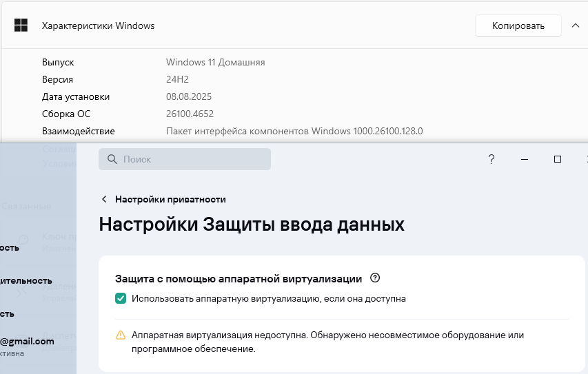Click the Сборка ОС label
This screenshot has width=588, height=374.
click(66, 114)
